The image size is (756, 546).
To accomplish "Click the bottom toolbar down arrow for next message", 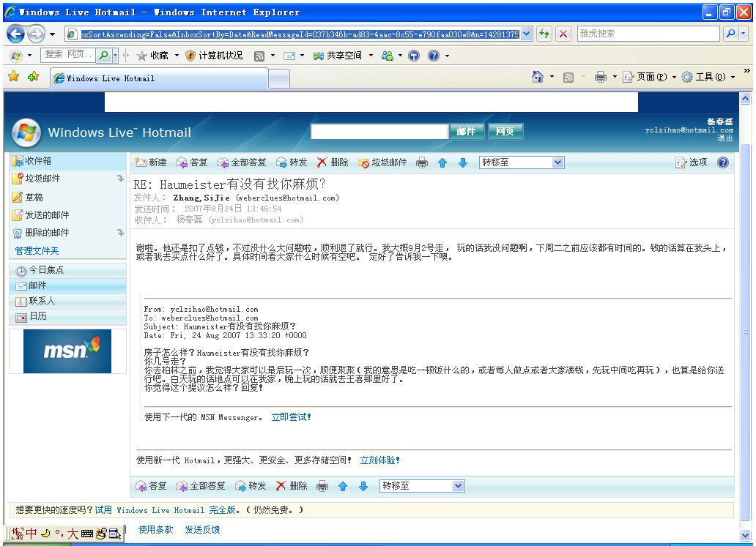I will [x=363, y=486].
